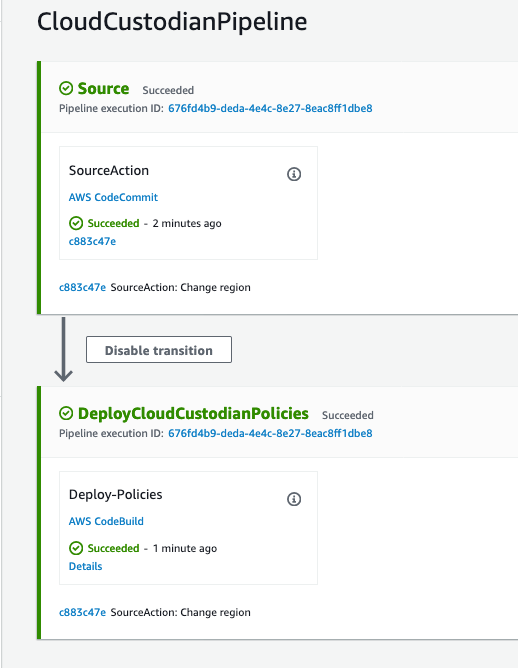Screen dimensions: 518x668
Task: Click '1 minute ago' timestamp
Action: click(185, 548)
